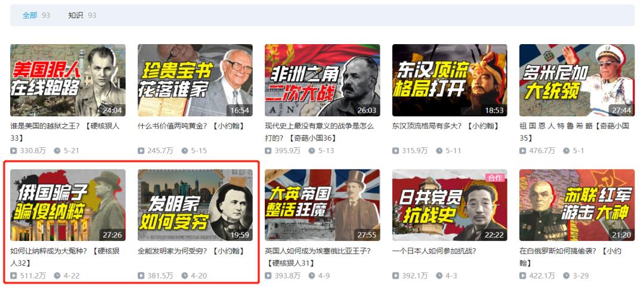Click the clock icon beside date 3-29
Screen dimensions: 644x288
566,275
